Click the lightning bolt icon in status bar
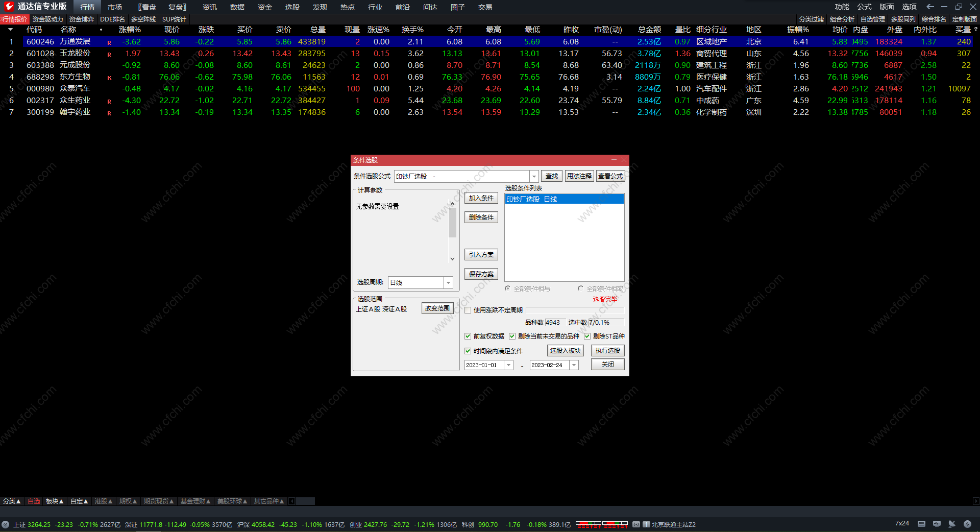980x532 pixels. coord(967,524)
